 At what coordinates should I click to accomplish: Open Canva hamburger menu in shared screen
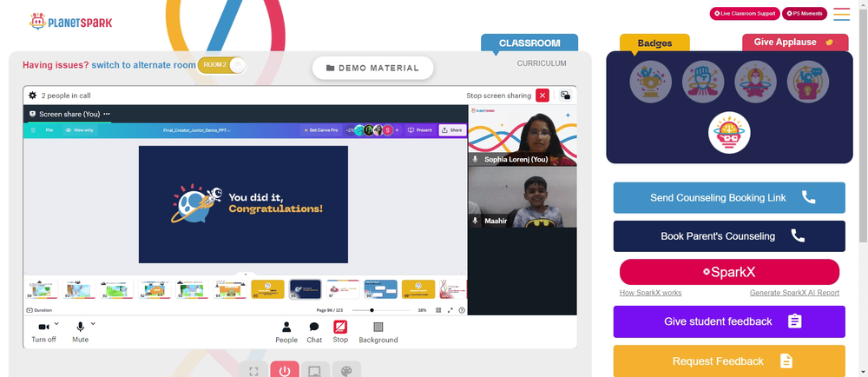(x=33, y=130)
